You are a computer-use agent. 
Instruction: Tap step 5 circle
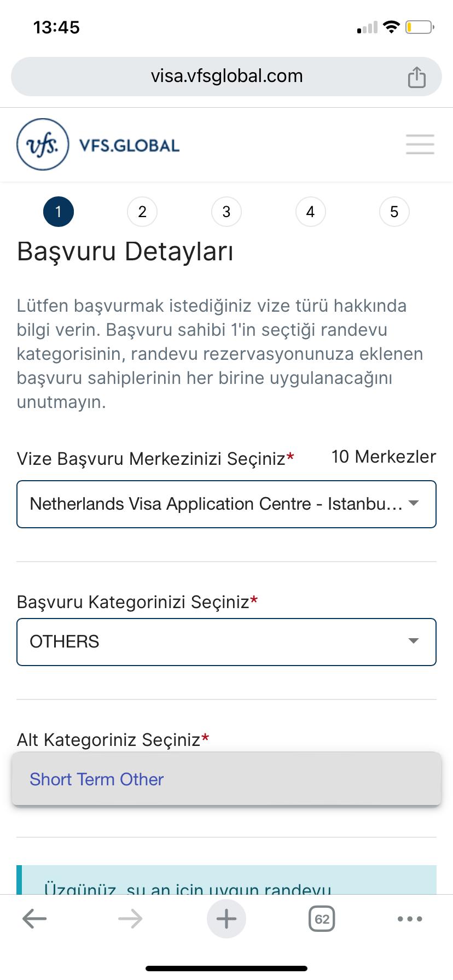pyautogui.click(x=394, y=212)
